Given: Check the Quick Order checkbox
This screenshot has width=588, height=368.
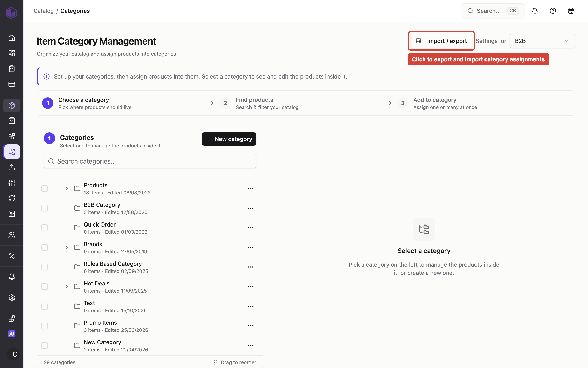Looking at the screenshot, I should (45, 228).
